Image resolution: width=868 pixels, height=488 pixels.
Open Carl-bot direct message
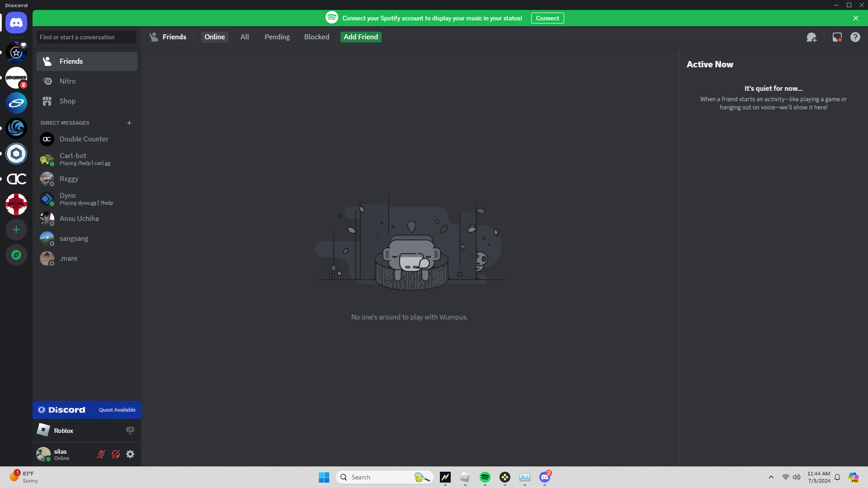[87, 159]
